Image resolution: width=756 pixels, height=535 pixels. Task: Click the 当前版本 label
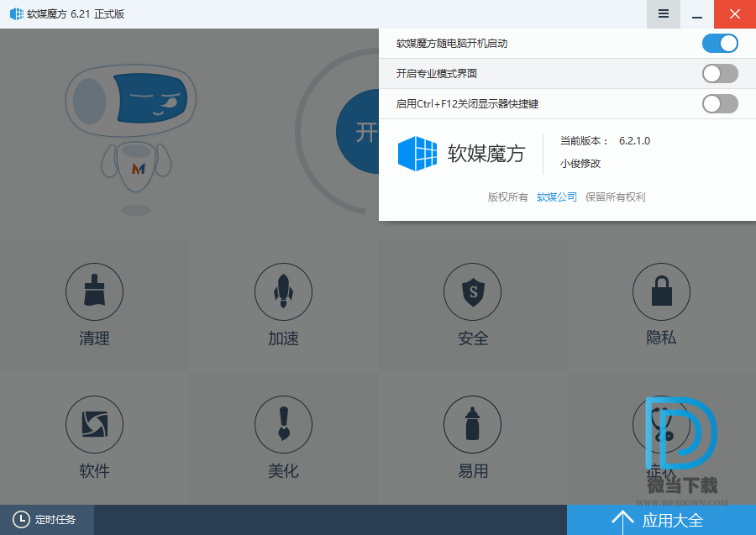pos(584,141)
